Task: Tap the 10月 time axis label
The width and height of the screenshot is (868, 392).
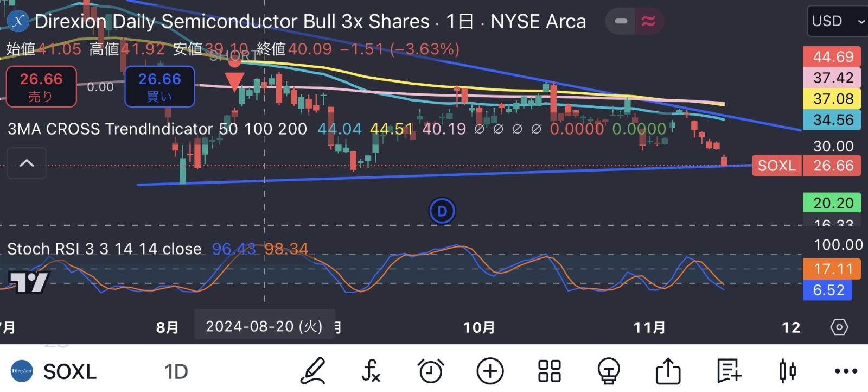Action: pyautogui.click(x=479, y=327)
